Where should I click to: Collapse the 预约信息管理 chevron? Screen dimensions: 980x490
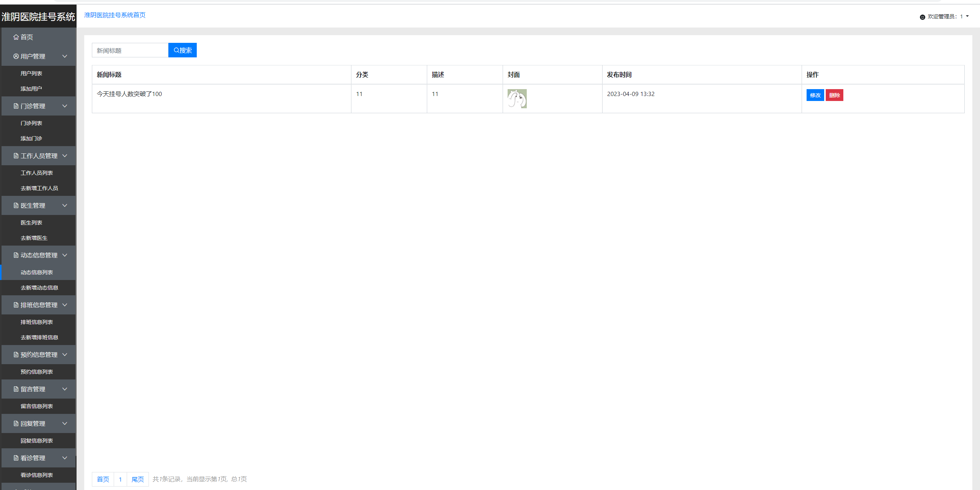[x=65, y=355]
